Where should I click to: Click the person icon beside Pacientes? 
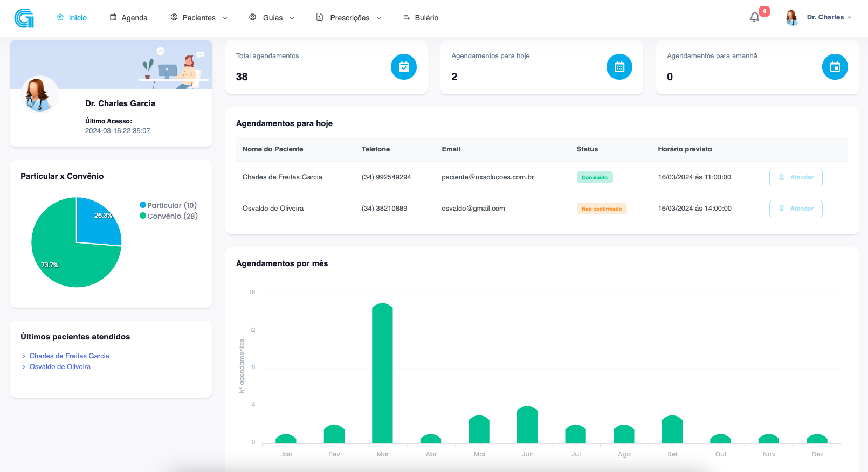(x=174, y=17)
